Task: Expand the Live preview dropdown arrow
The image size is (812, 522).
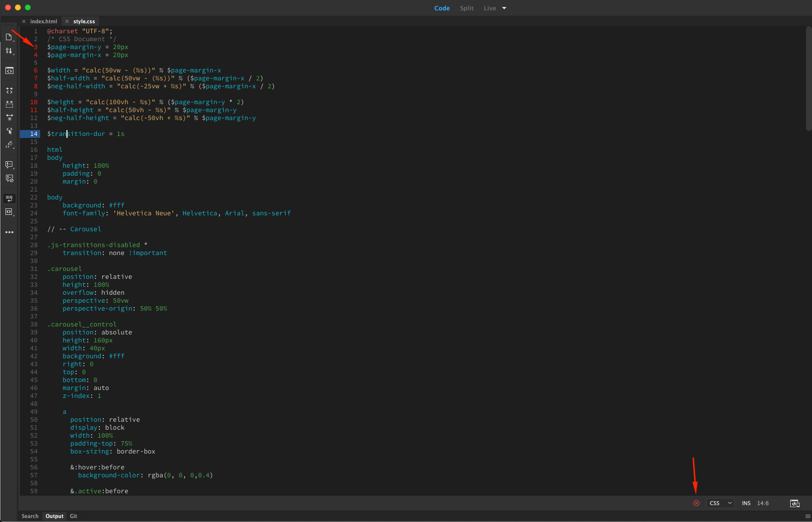Action: (504, 8)
